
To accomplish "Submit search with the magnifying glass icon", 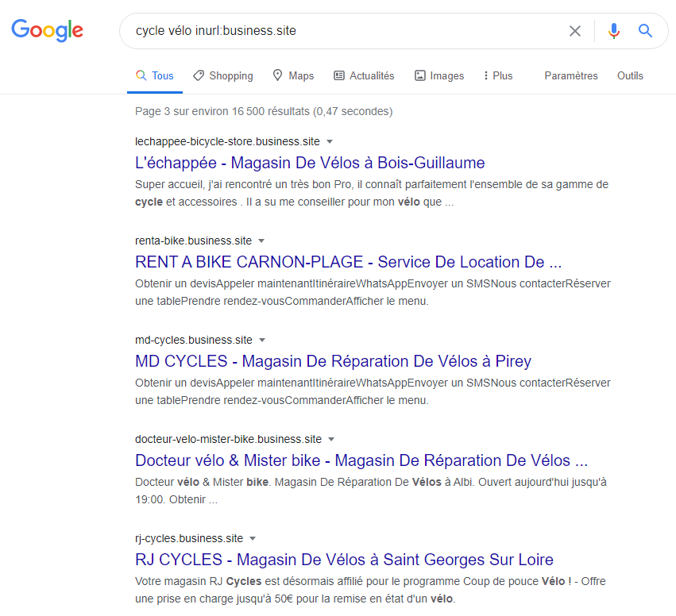I will tap(645, 31).
